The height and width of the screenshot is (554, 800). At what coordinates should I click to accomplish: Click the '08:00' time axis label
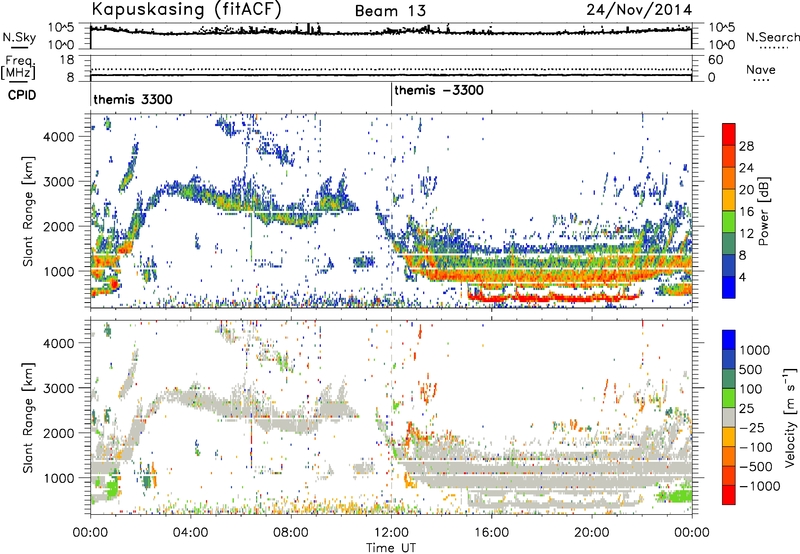(x=291, y=533)
